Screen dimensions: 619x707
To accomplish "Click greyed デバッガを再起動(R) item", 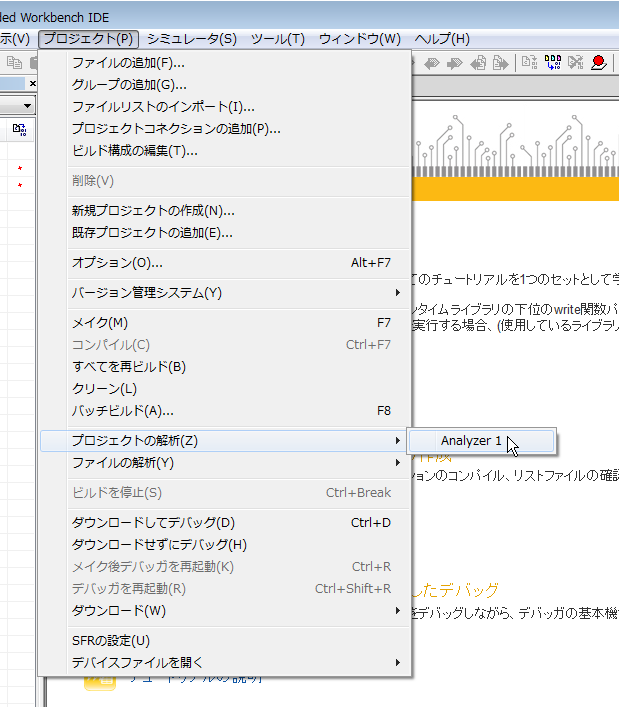I will pos(225,588).
